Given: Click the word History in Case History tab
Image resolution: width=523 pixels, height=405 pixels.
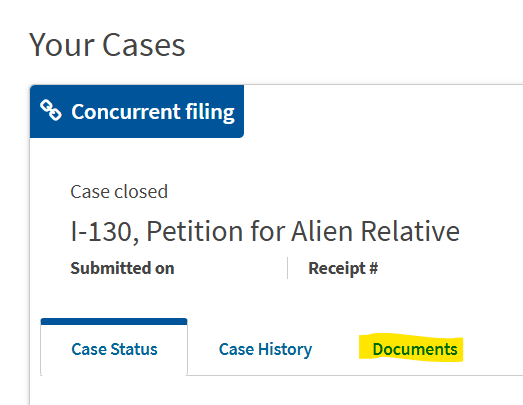Looking at the screenshot, I should [x=285, y=350].
